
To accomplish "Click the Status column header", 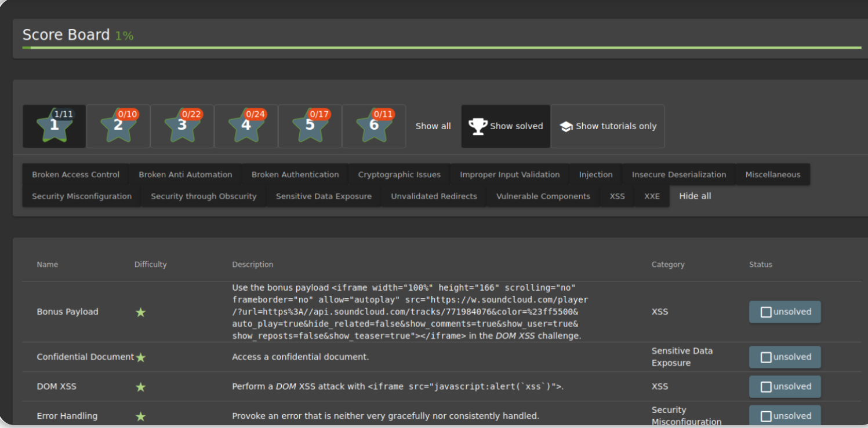I will (761, 264).
